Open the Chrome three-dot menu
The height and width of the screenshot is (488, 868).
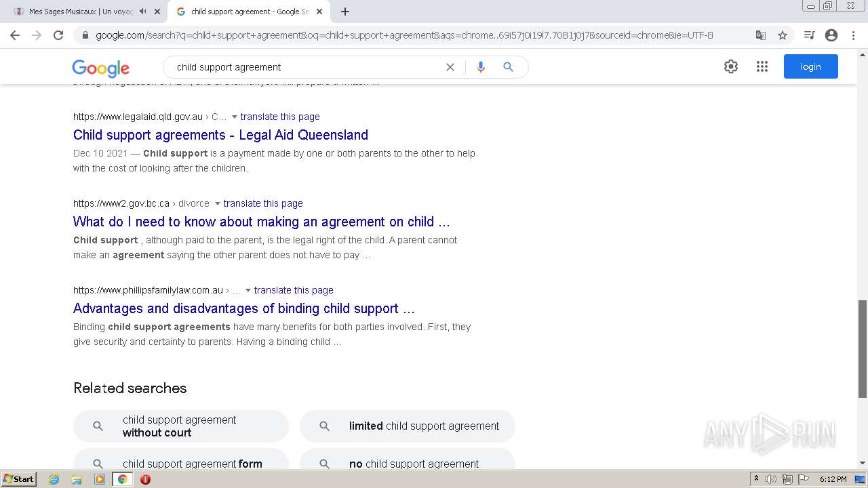click(x=852, y=35)
